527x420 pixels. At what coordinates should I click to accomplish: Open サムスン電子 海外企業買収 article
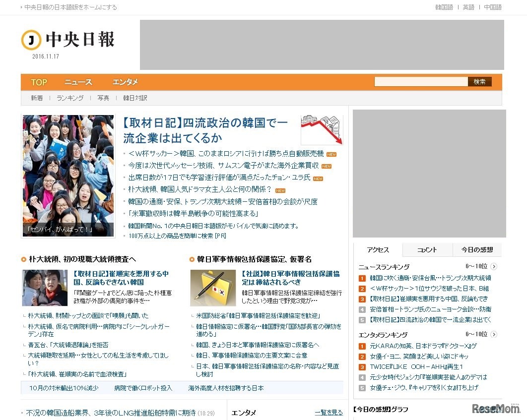[x=223, y=166]
